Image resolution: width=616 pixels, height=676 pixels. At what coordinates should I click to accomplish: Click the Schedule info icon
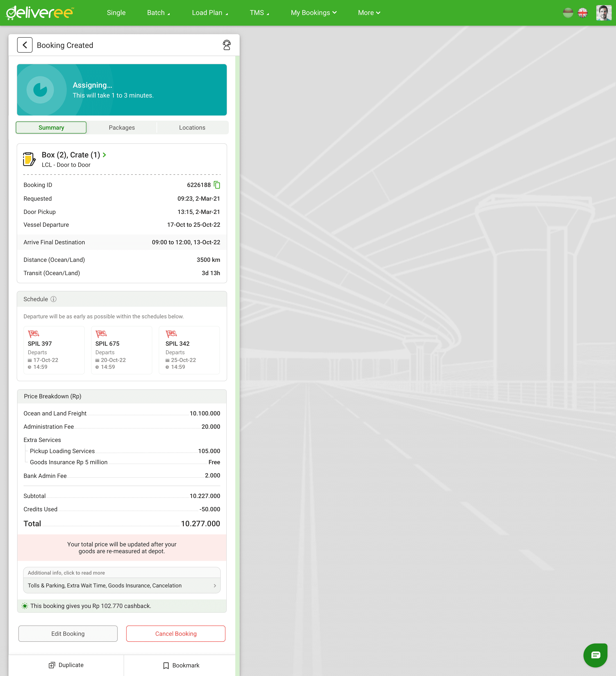[53, 299]
